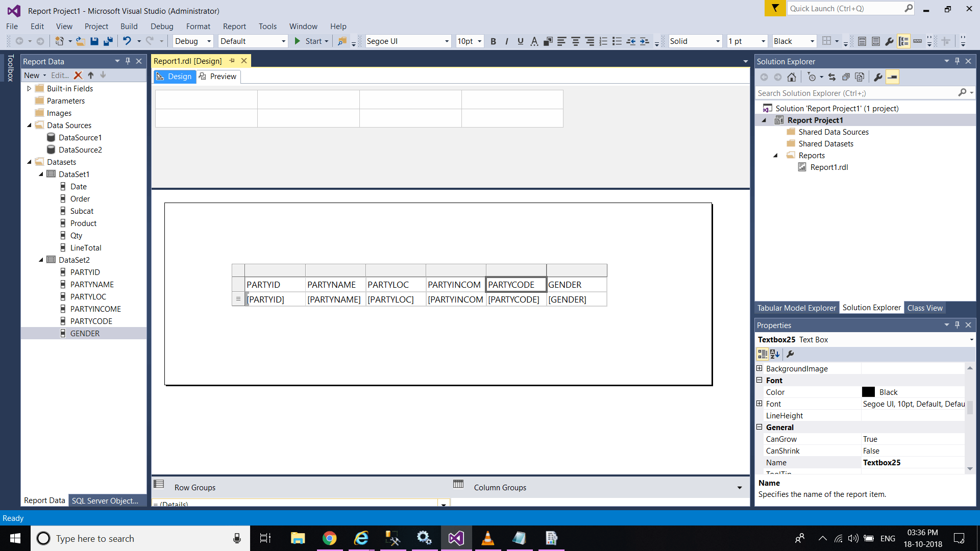Toggle bold text formatting
Image resolution: width=980 pixels, height=551 pixels.
(493, 41)
